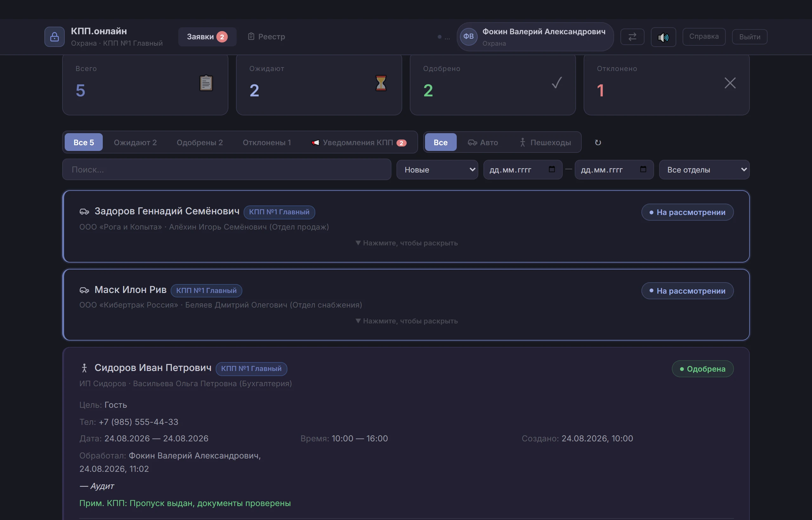The image size is (812, 520).
Task: Click the pedestrian icon beside Сидоров Иван Петрович
Action: tap(84, 368)
